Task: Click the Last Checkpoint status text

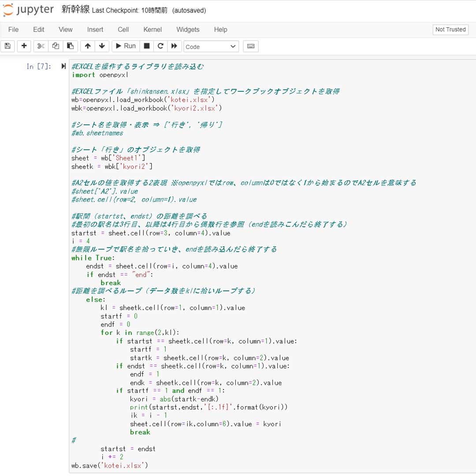Action: 130,10
